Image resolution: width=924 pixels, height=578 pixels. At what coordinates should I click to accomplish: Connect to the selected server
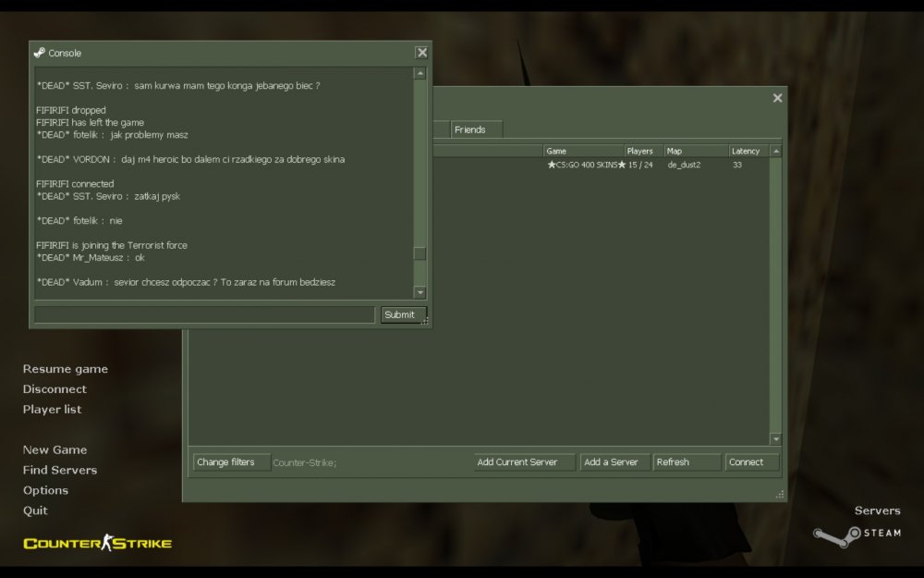click(751, 462)
